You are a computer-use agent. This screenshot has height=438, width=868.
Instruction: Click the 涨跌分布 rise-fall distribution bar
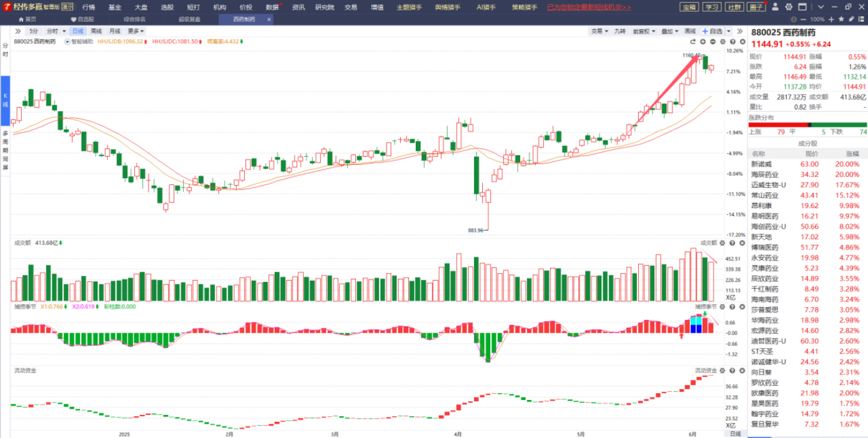(x=808, y=125)
